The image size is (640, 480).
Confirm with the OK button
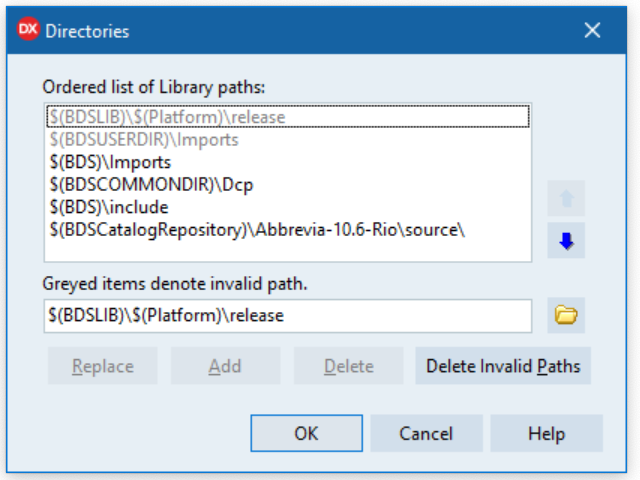pyautogui.click(x=306, y=434)
